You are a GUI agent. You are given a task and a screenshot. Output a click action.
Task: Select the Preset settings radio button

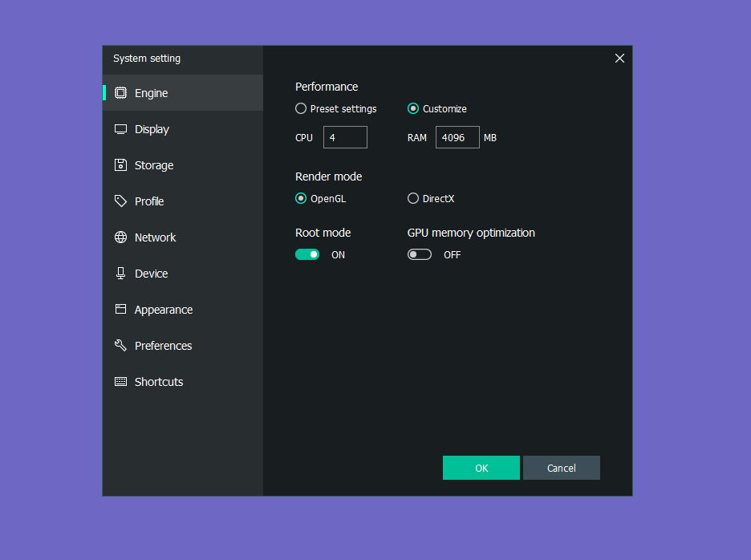[x=300, y=108]
